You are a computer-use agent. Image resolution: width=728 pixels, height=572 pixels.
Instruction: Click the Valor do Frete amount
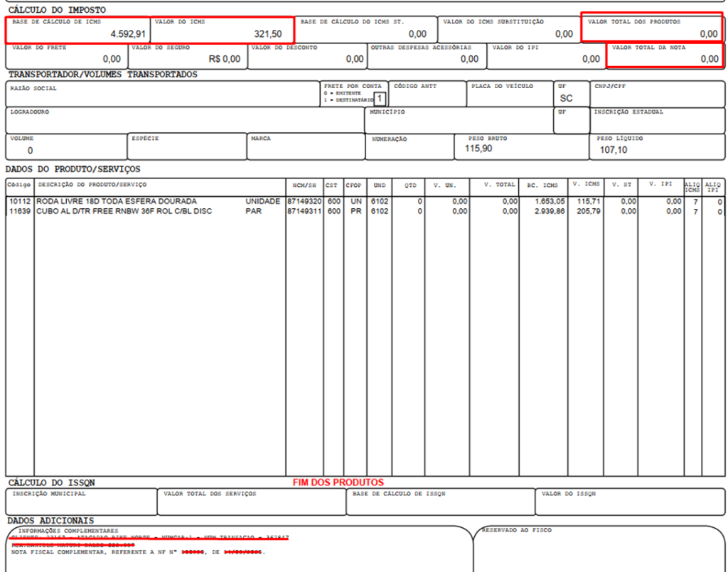point(112,59)
